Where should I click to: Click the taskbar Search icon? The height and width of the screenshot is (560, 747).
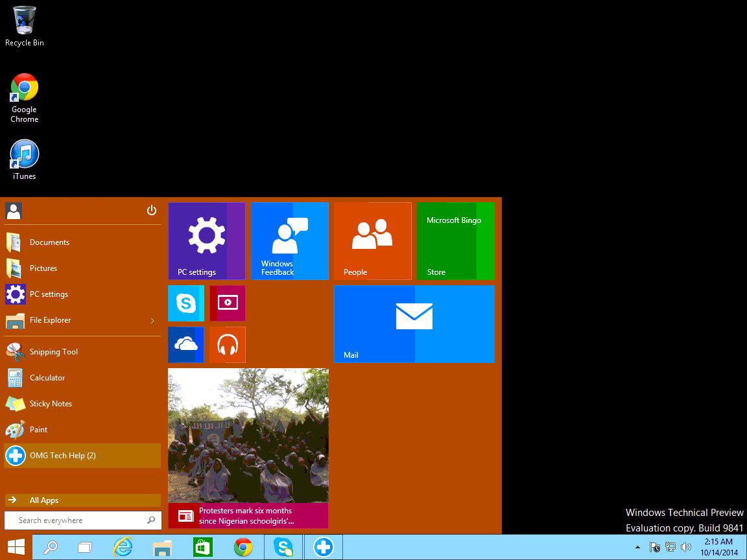point(50,548)
